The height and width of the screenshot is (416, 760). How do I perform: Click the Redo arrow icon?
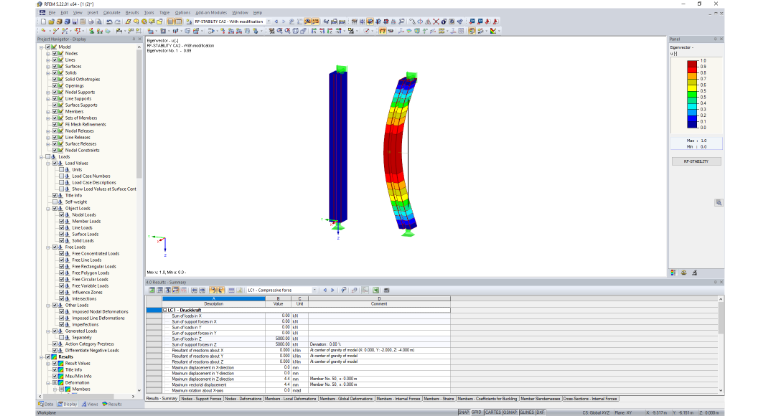click(117, 22)
